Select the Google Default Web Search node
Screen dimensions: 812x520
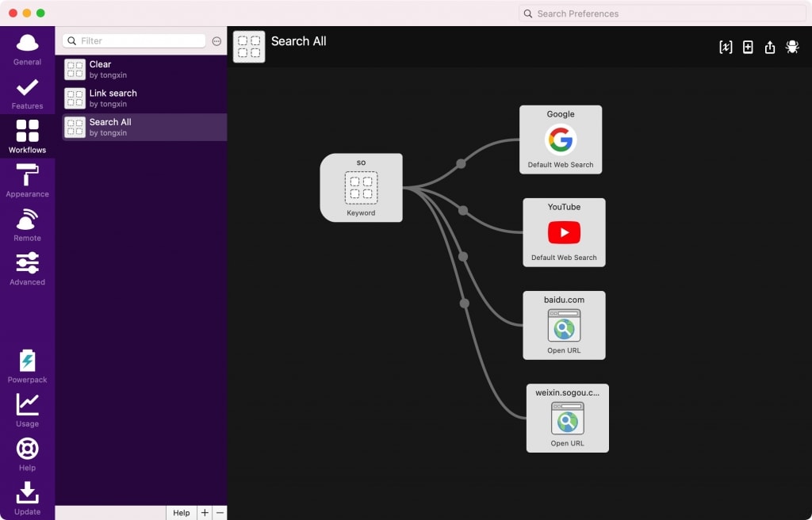pyautogui.click(x=561, y=140)
